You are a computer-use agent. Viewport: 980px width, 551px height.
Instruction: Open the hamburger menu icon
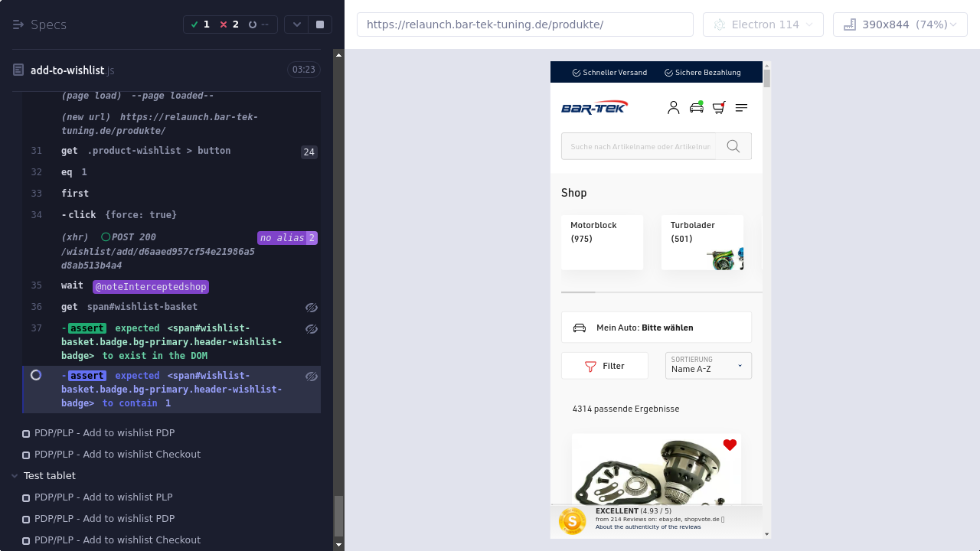coord(741,108)
